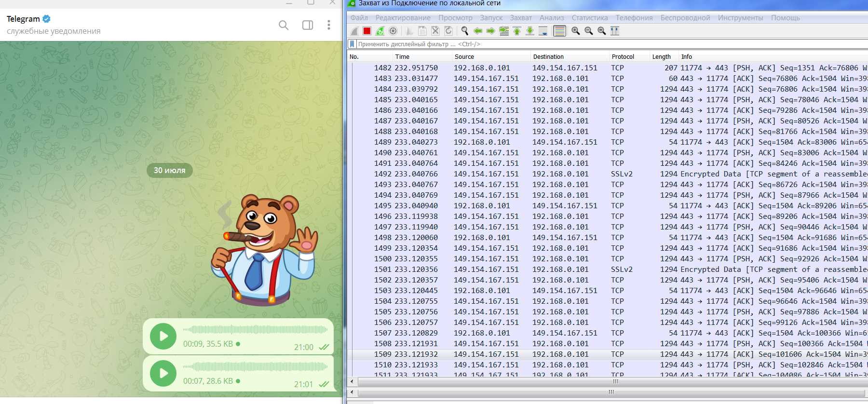Select packet number 1501 row
This screenshot has height=404, width=868.
[608, 269]
